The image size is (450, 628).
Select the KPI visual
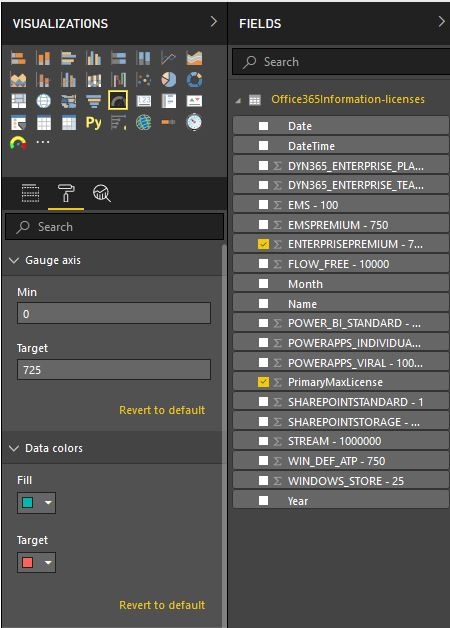click(194, 101)
